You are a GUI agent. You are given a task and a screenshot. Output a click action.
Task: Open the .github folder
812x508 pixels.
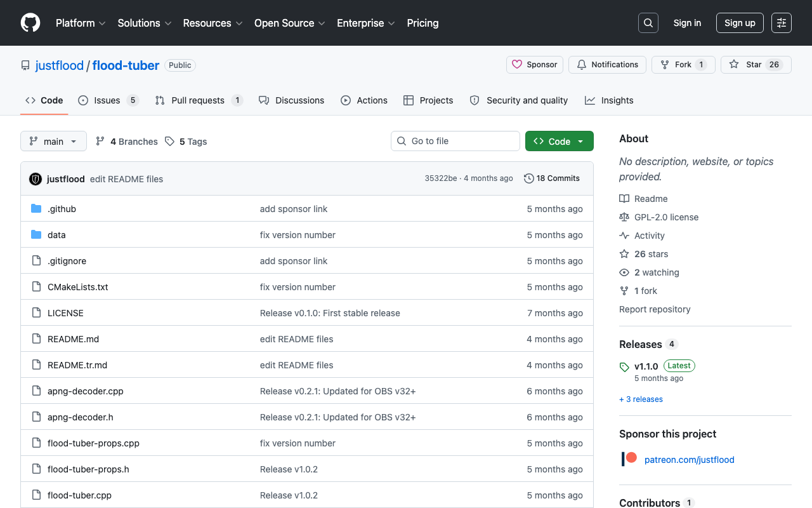(62, 209)
